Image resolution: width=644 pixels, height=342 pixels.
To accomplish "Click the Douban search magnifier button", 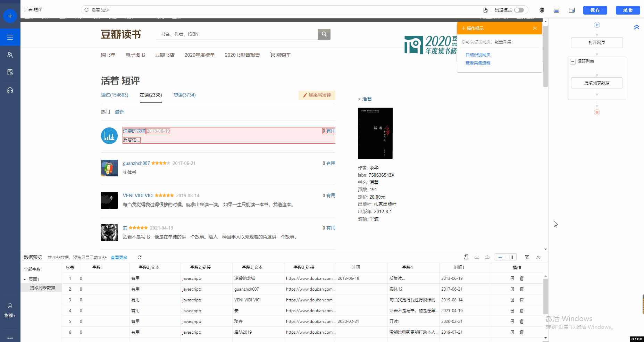I will (x=324, y=34).
